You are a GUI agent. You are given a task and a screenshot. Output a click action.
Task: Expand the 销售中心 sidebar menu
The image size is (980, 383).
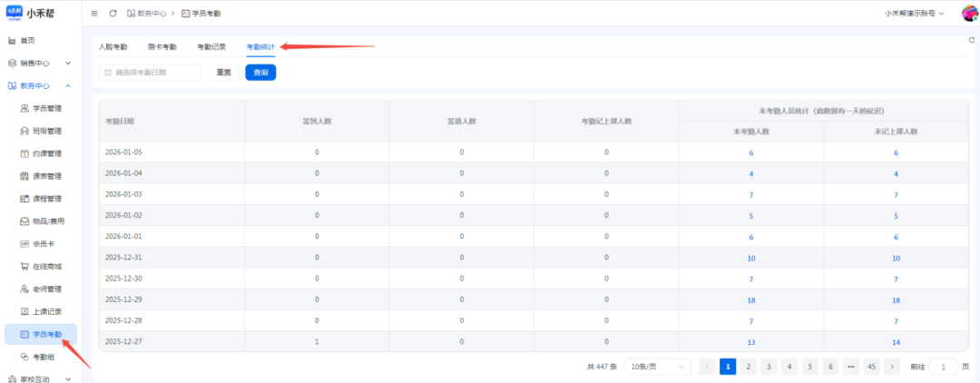pyautogui.click(x=39, y=64)
